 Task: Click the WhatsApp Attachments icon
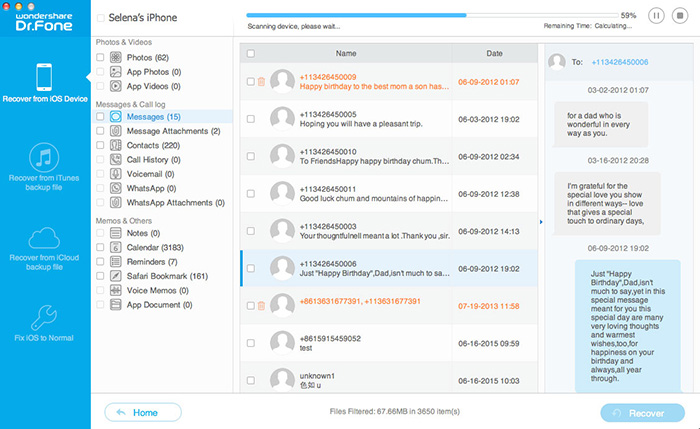(x=116, y=202)
